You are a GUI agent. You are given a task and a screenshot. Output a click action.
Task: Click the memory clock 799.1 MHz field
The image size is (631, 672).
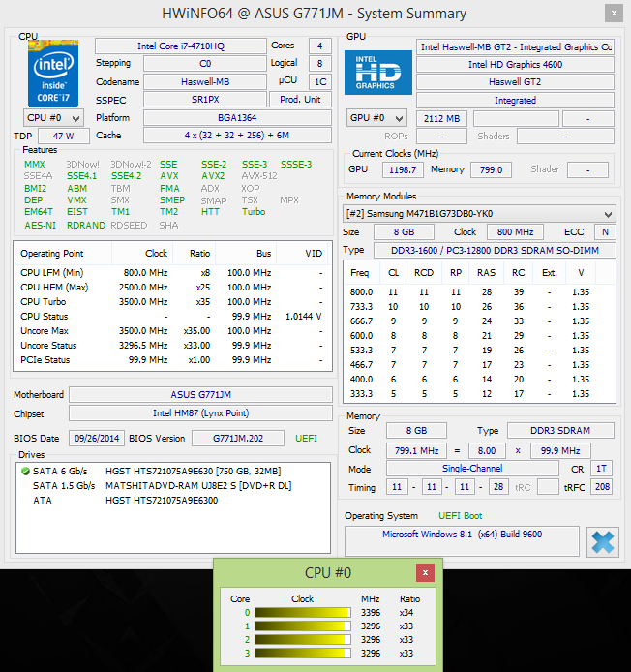tap(416, 451)
